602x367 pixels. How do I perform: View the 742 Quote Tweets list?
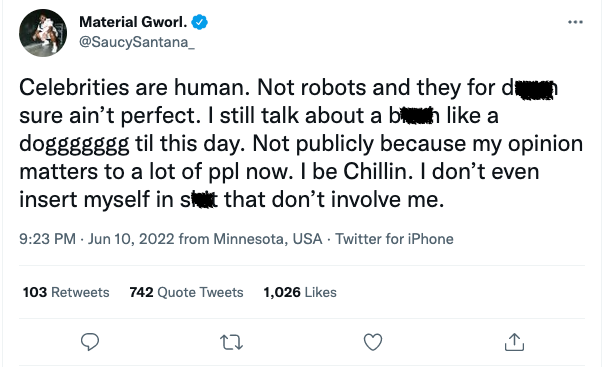pos(186,292)
